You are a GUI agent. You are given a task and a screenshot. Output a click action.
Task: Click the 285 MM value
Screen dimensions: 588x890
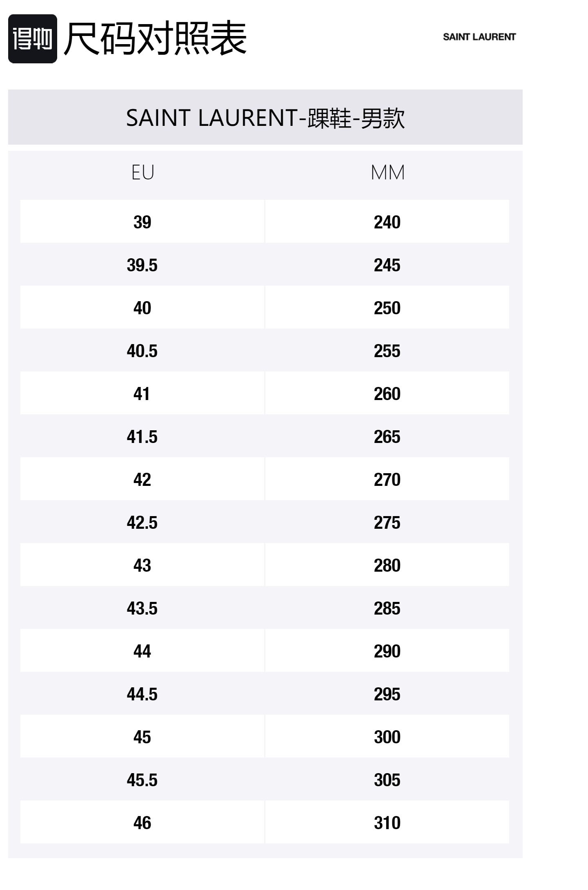(387, 608)
